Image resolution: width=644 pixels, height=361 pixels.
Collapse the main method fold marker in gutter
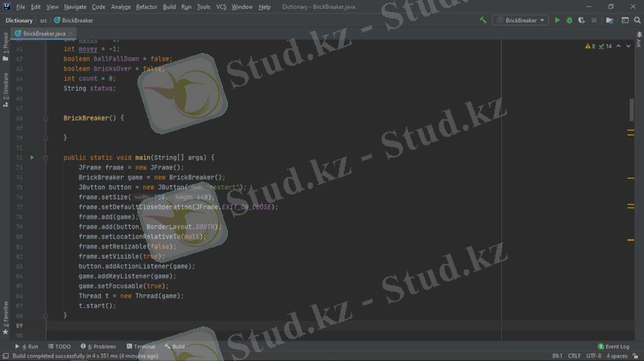coord(46,158)
